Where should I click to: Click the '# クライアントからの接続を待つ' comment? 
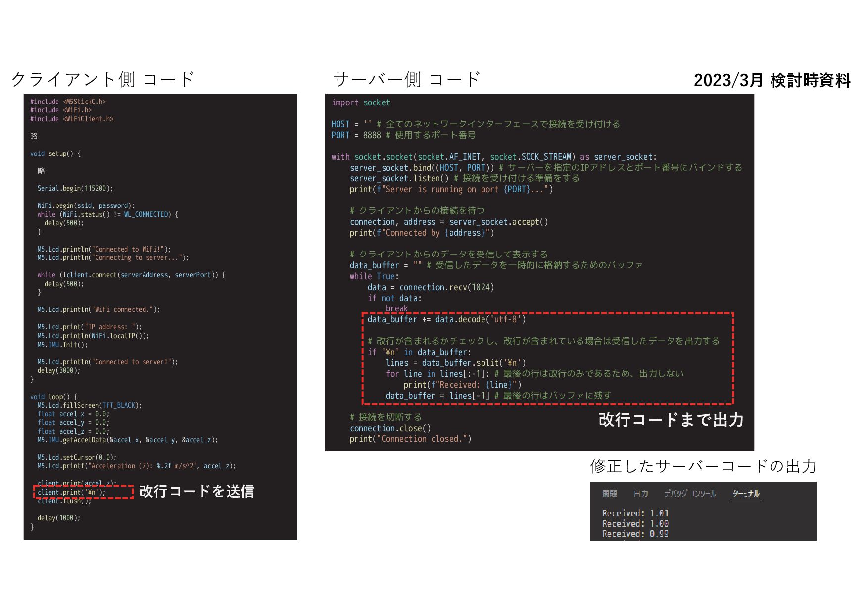(417, 210)
